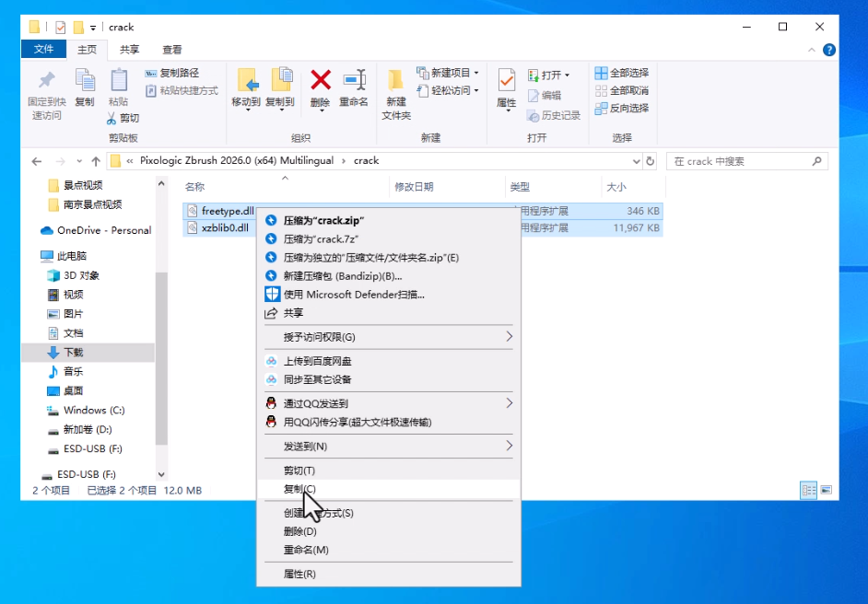Choose New archive (Bandizip) menu item
868x604 pixels.
coord(389,276)
